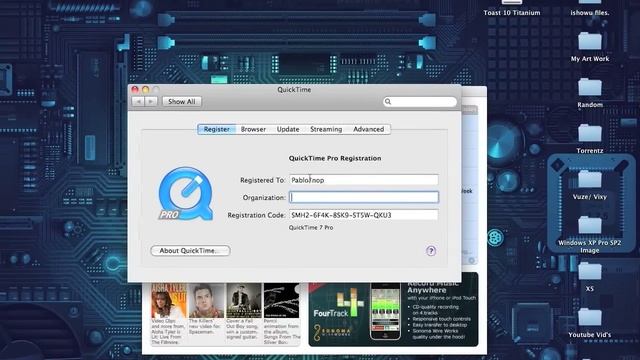Image resolution: width=640 pixels, height=360 pixels.
Task: Click the pencil animation thumbnail
Action: 281,301
